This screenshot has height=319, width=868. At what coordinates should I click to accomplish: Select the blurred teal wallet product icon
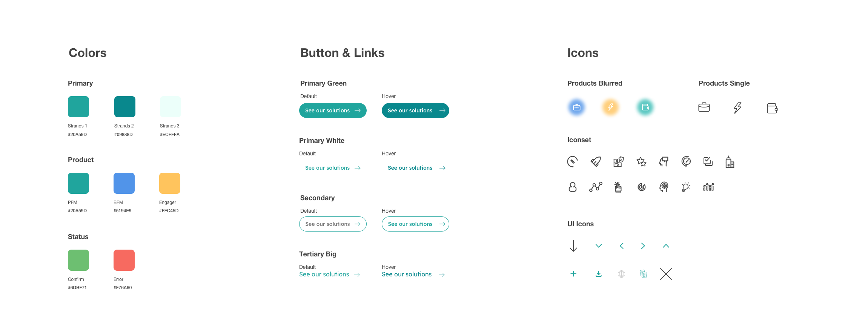click(645, 107)
